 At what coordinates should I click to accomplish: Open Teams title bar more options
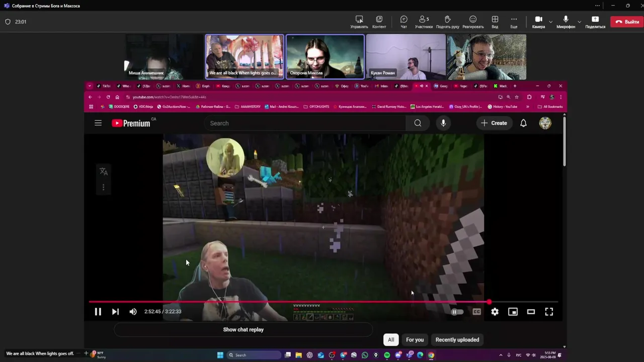pos(597,6)
